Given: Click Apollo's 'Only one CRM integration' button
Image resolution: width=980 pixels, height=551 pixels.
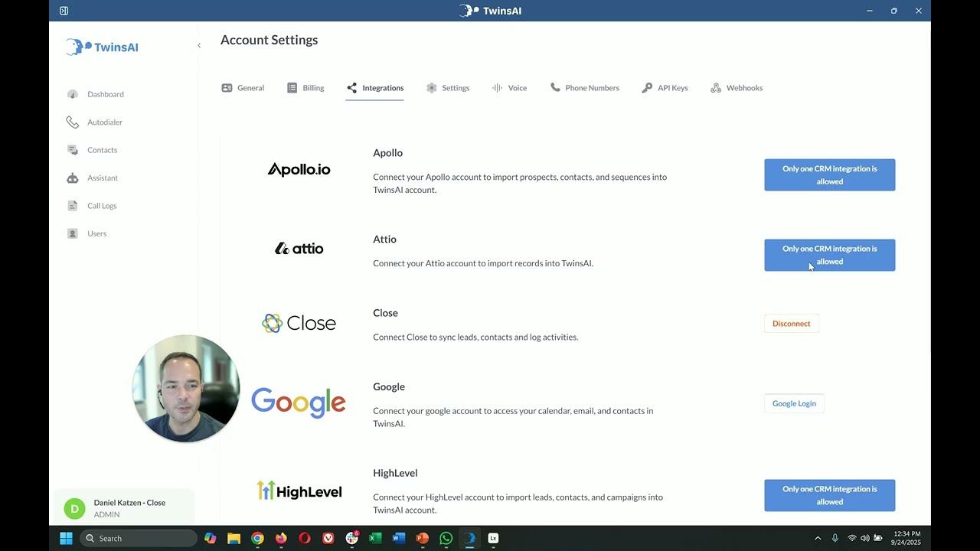Looking at the screenshot, I should point(829,175).
